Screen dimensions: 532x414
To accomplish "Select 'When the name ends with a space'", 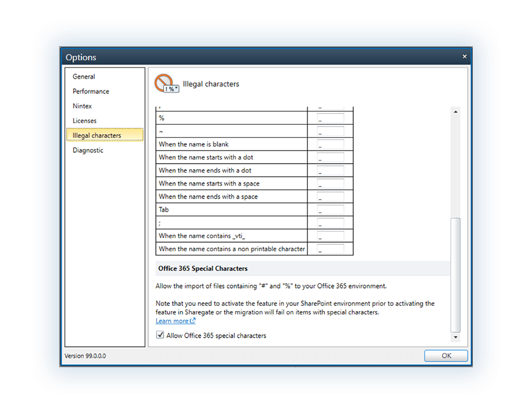I will tap(208, 196).
